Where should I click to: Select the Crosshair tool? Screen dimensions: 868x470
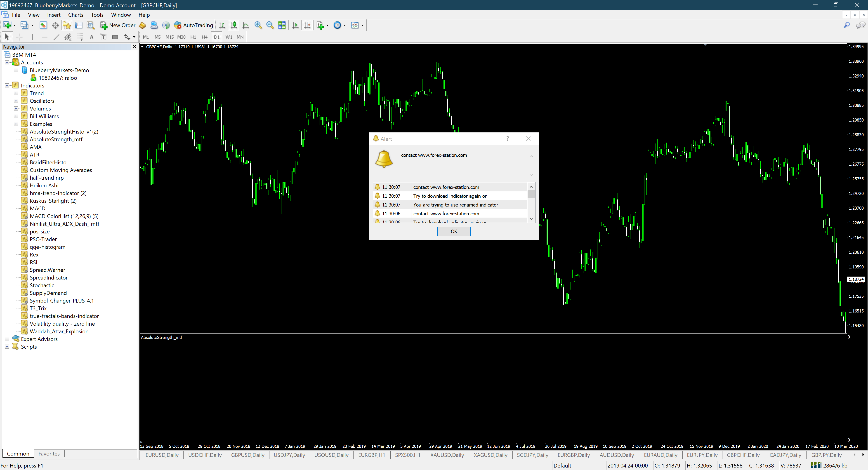click(x=19, y=37)
